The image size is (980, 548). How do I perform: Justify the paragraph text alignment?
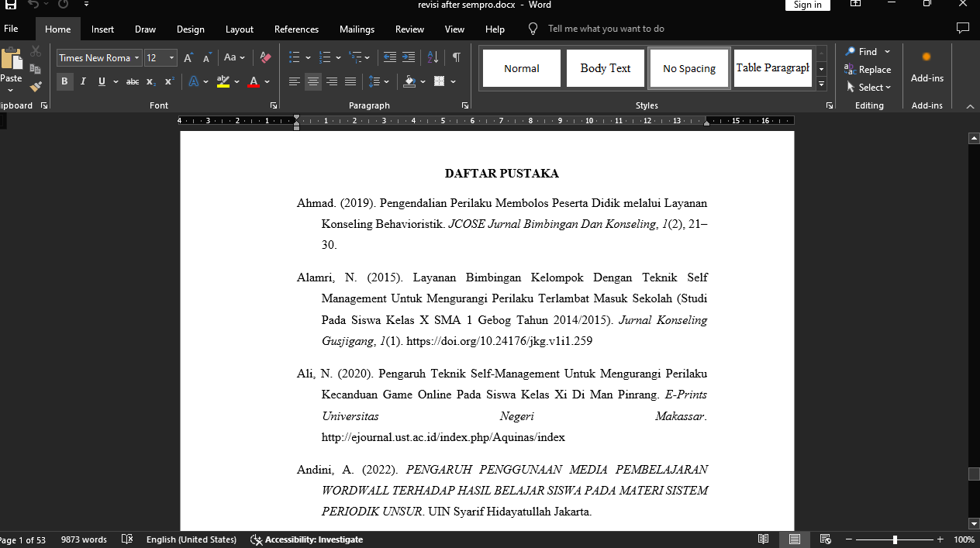coord(350,81)
